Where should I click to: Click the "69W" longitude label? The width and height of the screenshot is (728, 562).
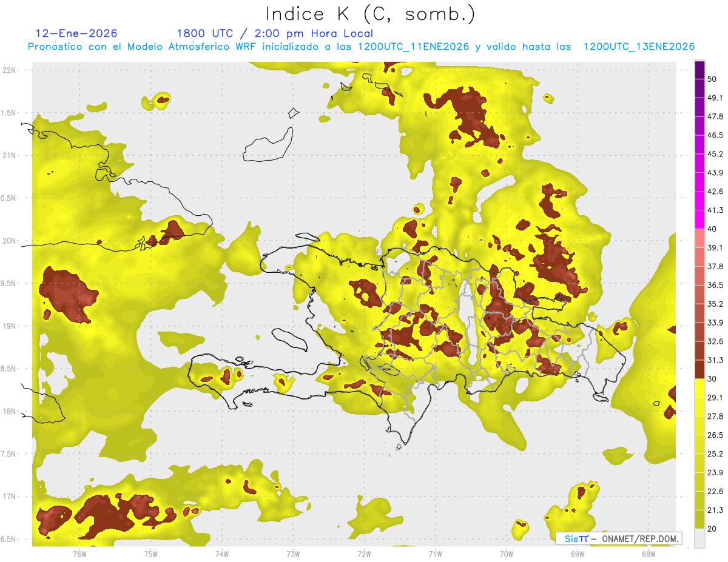tap(577, 554)
